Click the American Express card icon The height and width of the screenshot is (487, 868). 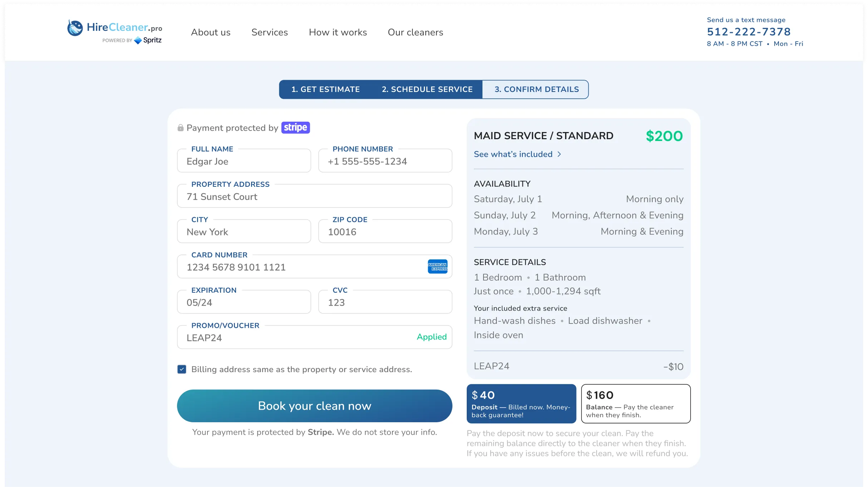click(437, 266)
